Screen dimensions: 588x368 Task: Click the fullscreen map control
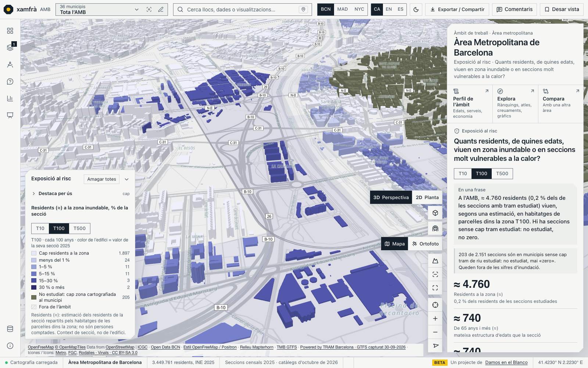435,288
